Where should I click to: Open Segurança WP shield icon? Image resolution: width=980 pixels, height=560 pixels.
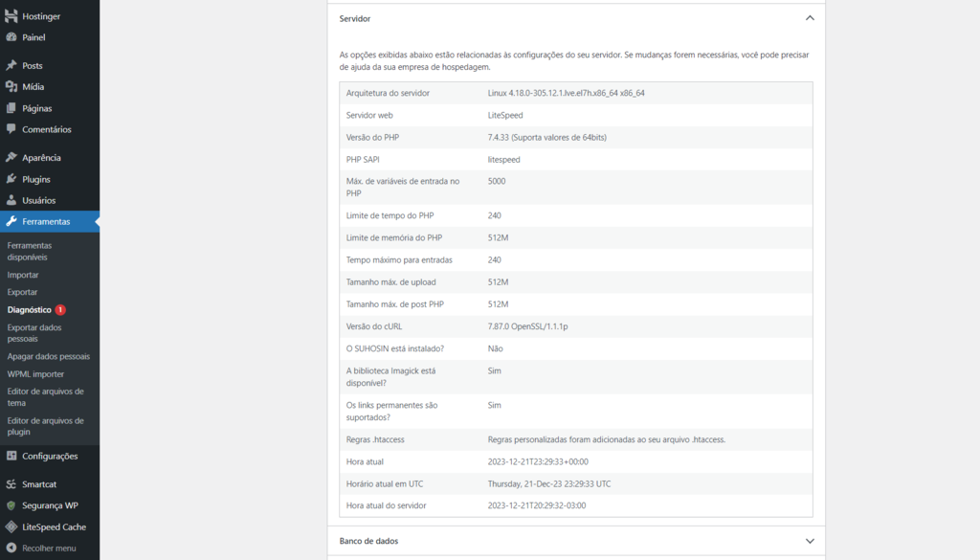coord(11,504)
